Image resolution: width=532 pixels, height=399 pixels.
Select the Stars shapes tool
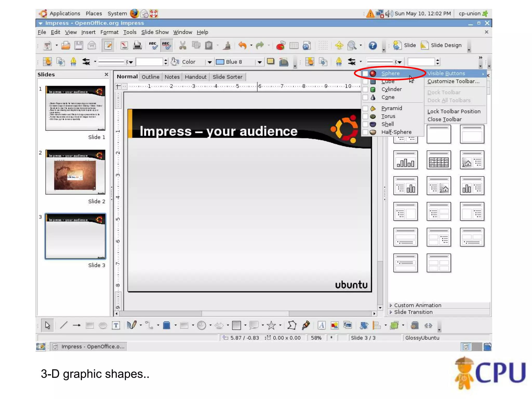click(x=271, y=325)
